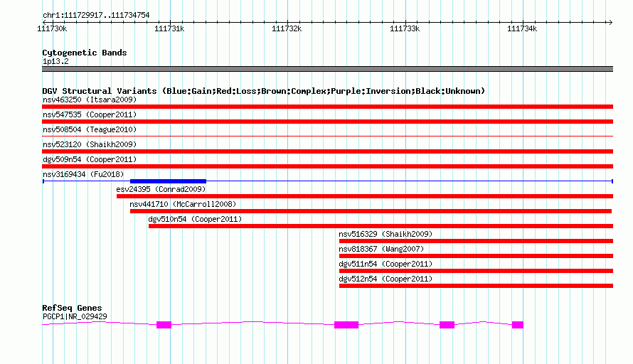633x364 pixels.
Task: Click the red bar for dgv511n54
Action: pos(476,271)
